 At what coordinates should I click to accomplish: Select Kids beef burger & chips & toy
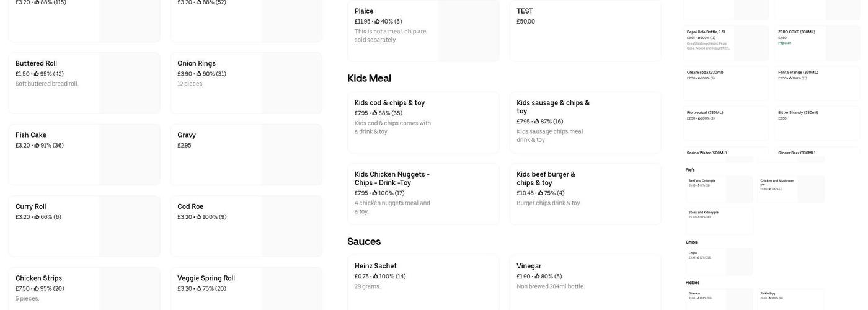pos(585,193)
